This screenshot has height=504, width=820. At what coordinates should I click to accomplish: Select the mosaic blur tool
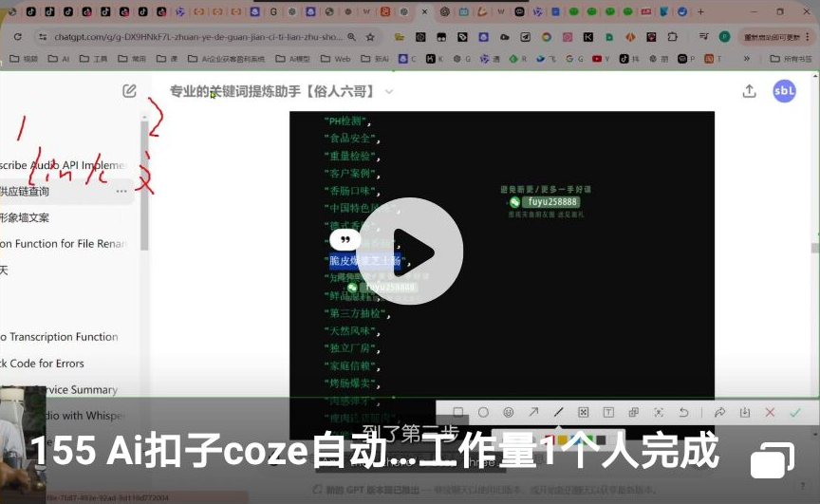coord(584,413)
